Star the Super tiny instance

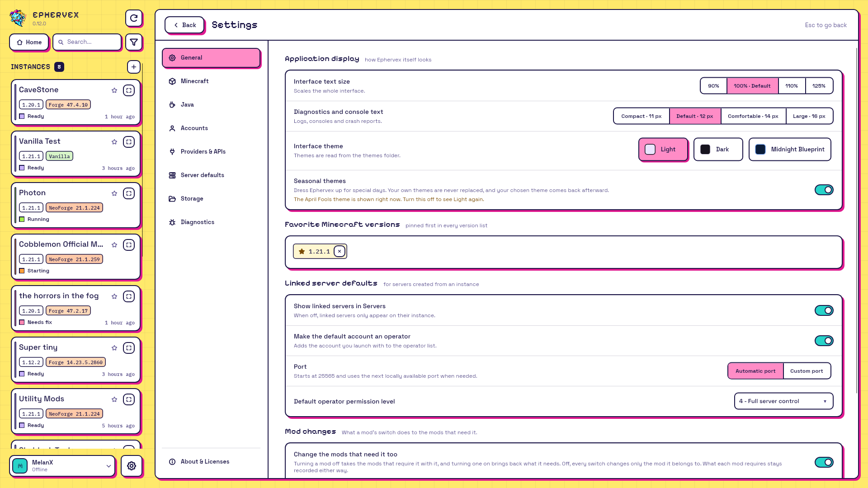(x=114, y=348)
